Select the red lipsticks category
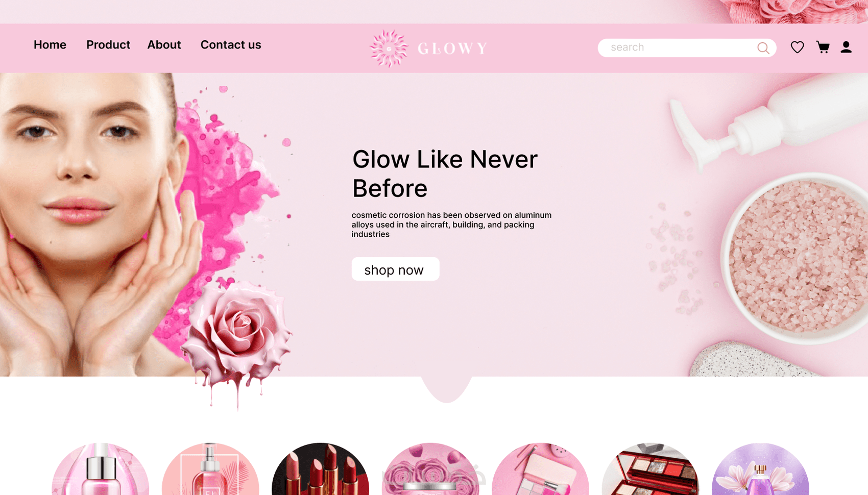868x495 pixels. (x=320, y=469)
